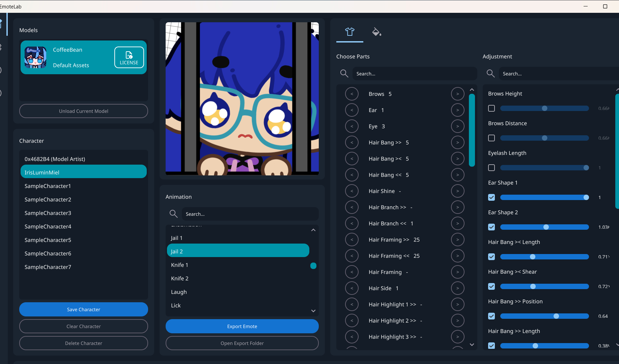Image resolution: width=619 pixels, height=364 pixels.
Task: Click the Choose Parts search magnifier icon
Action: (344, 74)
